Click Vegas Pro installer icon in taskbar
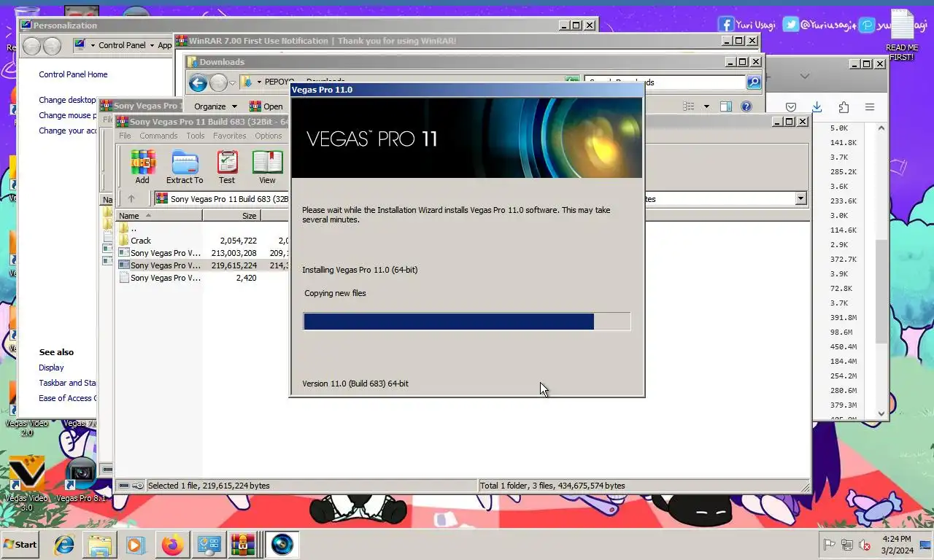Screen dimensions: 934x560 coord(282,545)
